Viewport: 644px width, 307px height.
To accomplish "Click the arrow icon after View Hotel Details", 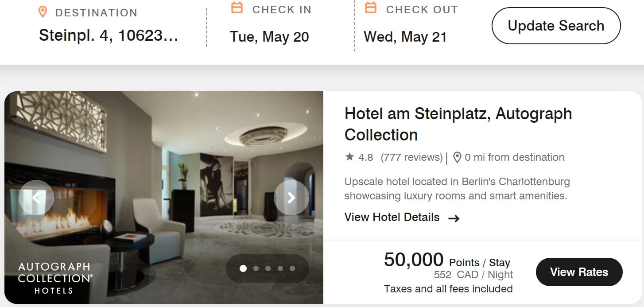I will point(454,218).
